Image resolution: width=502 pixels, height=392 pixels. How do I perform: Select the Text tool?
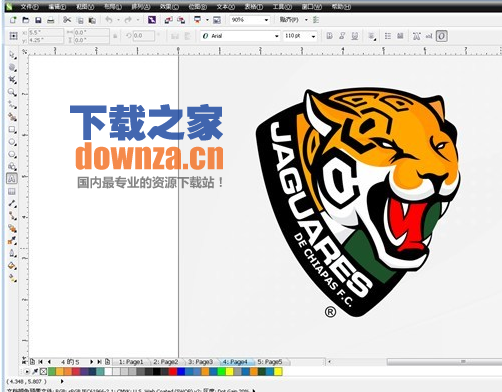click(12, 179)
